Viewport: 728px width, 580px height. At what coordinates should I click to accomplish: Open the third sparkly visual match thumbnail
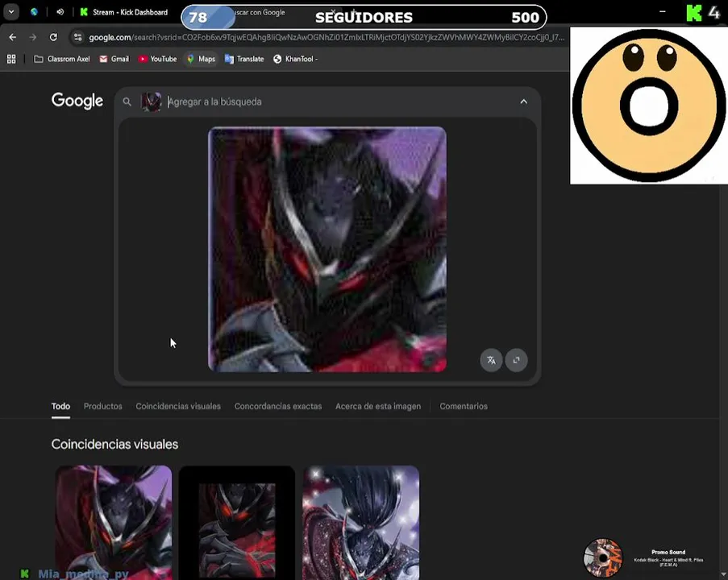pyautogui.click(x=361, y=523)
